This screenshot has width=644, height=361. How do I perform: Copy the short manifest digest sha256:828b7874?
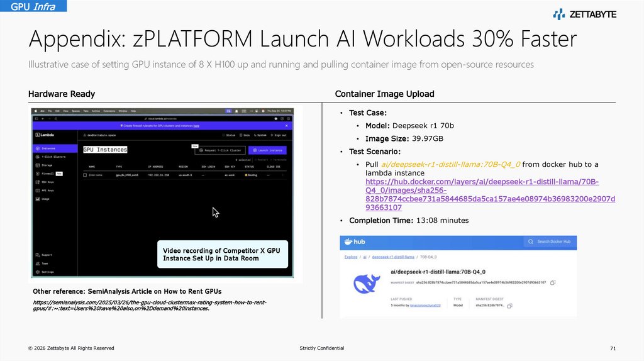pos(509,306)
